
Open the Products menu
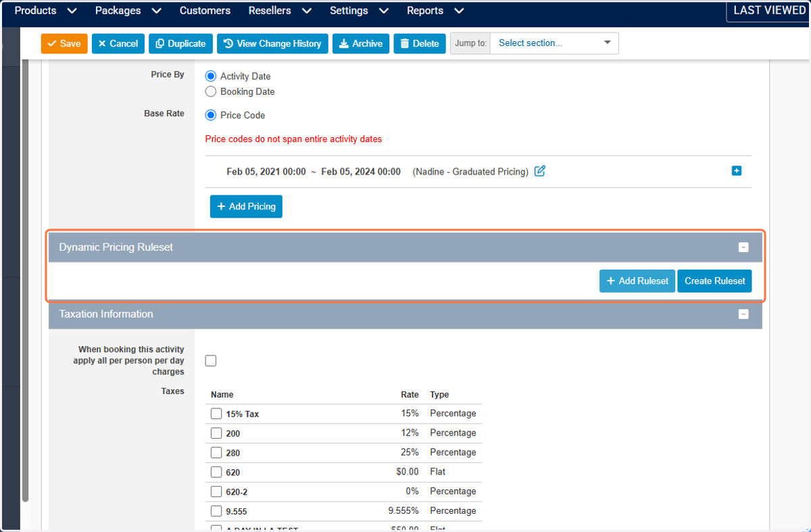[45, 11]
